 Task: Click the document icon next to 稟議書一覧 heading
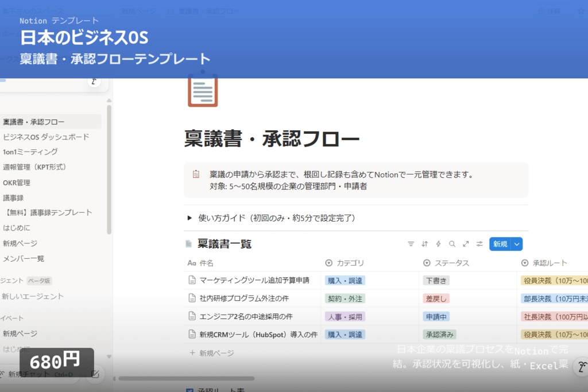coord(188,244)
